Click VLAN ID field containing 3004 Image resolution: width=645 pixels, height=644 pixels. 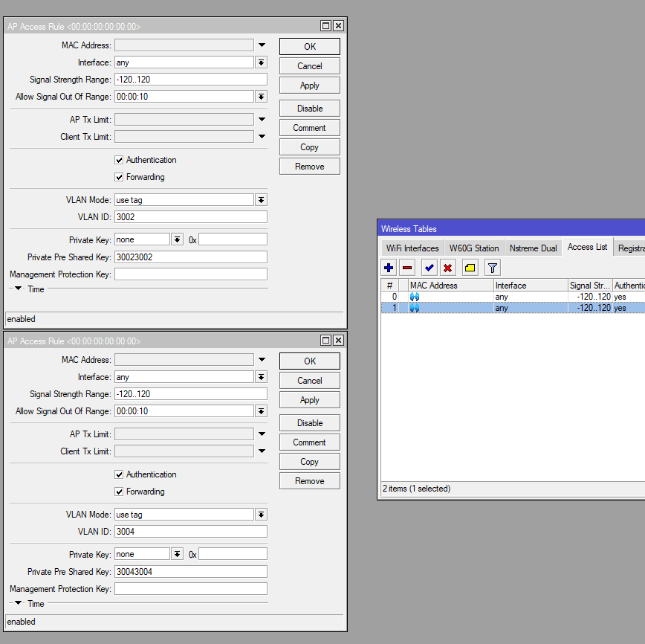tap(191, 532)
